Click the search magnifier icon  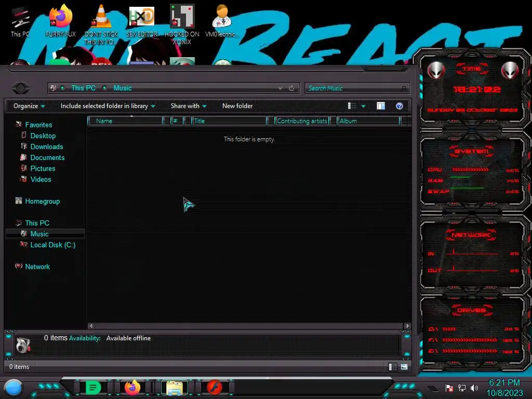click(403, 88)
